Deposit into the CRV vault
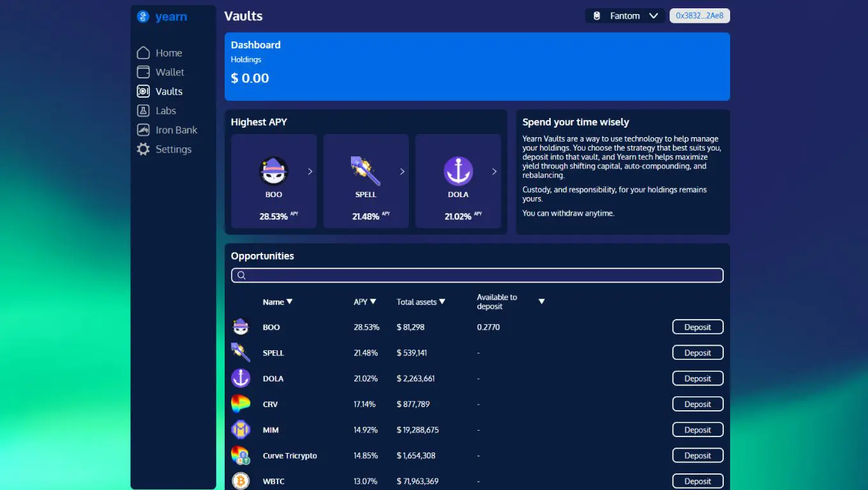This screenshot has height=490, width=868. tap(698, 404)
